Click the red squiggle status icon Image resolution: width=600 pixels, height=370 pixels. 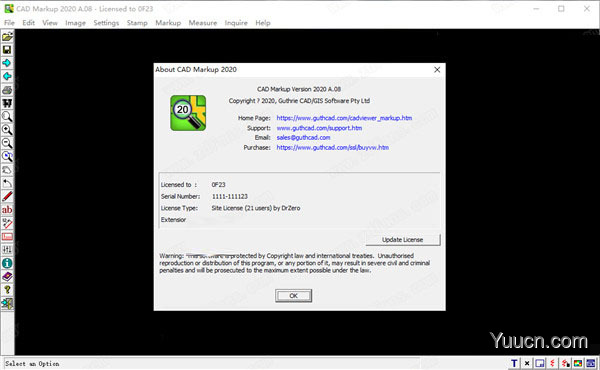click(x=552, y=363)
